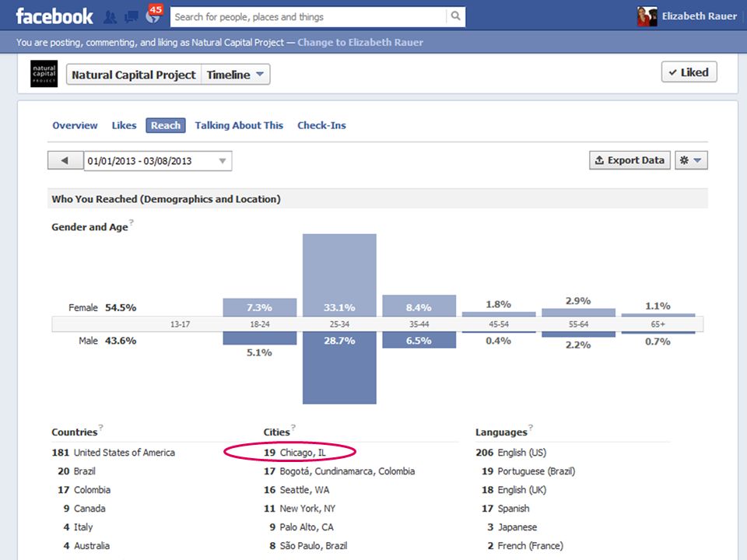The image size is (747, 560).
Task: Click the Who You Reached section header
Action: [x=377, y=198]
